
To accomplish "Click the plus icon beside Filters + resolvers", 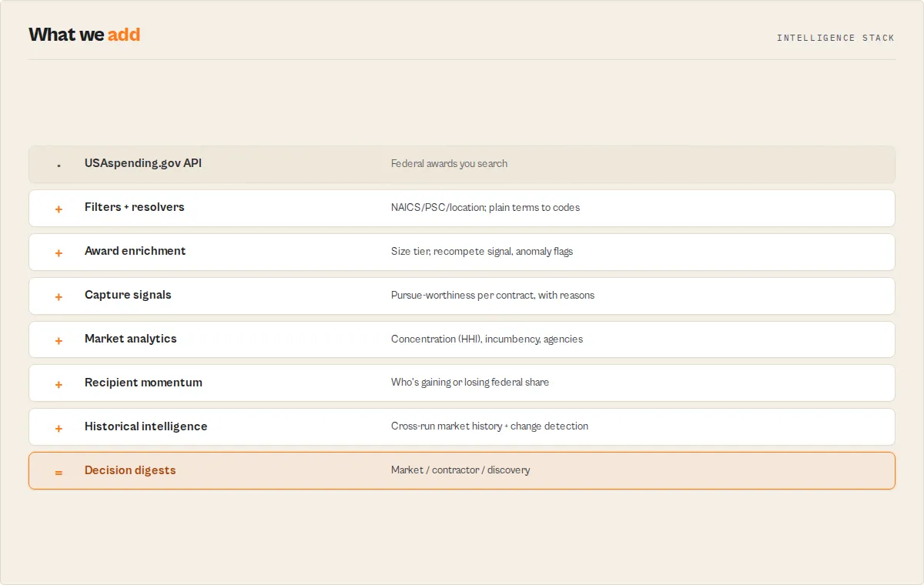I will click(59, 209).
